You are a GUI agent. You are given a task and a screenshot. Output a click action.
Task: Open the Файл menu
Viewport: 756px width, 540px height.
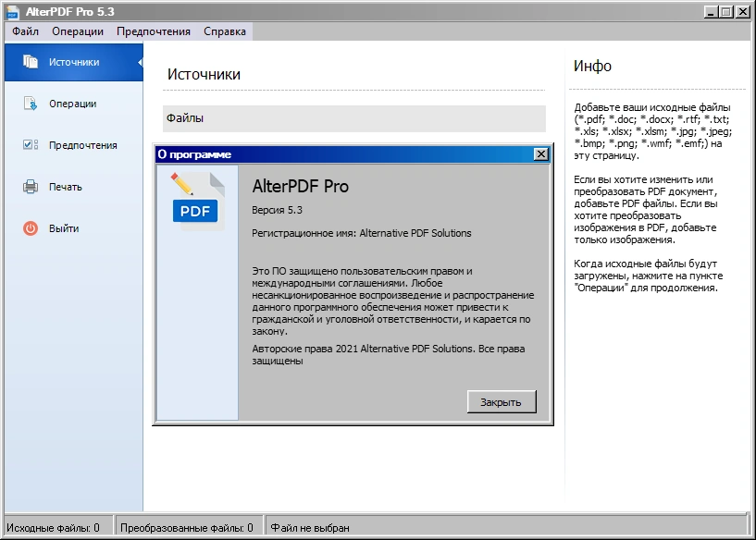point(25,31)
